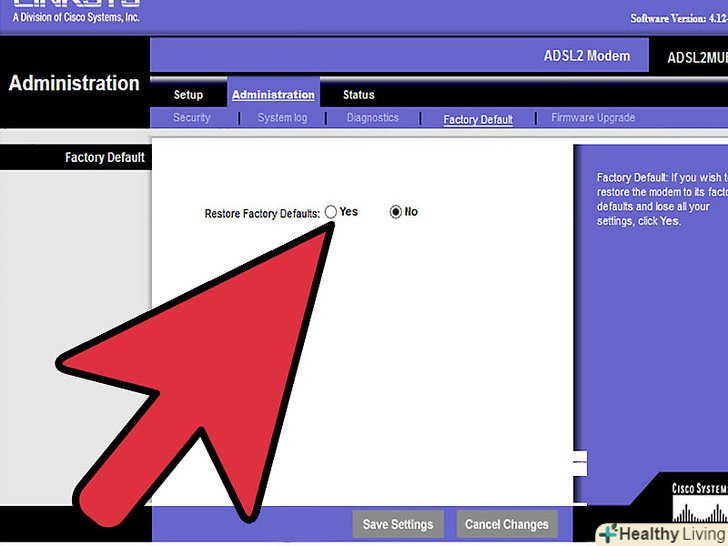Viewport: 728px width, 546px height.
Task: Click the Factory Default help description text
Action: click(x=662, y=199)
